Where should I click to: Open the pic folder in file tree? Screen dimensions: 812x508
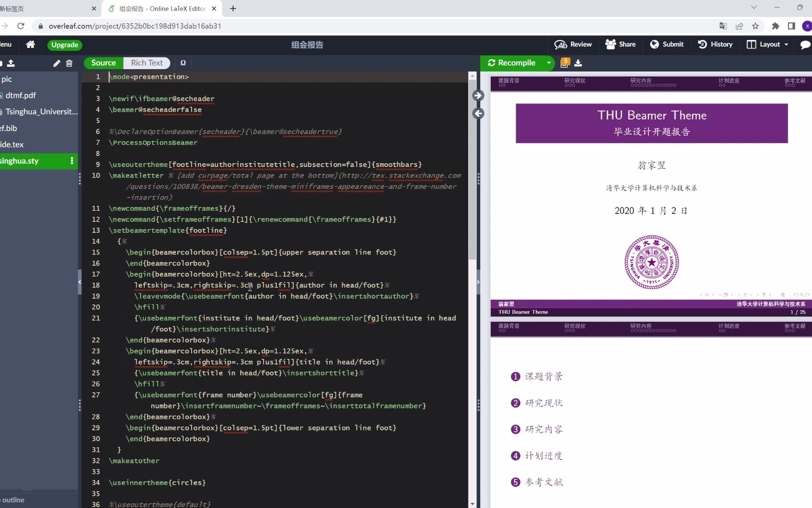pos(7,79)
